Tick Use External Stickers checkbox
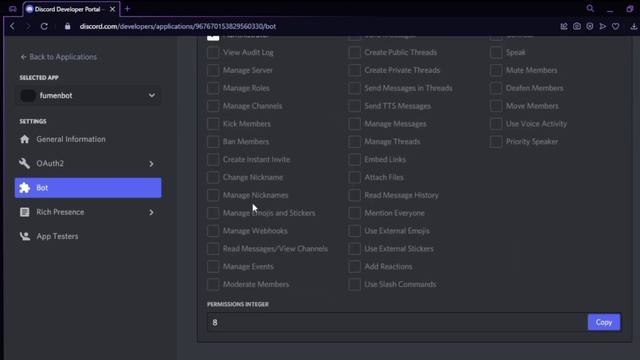This screenshot has height=360, width=640. (x=355, y=249)
